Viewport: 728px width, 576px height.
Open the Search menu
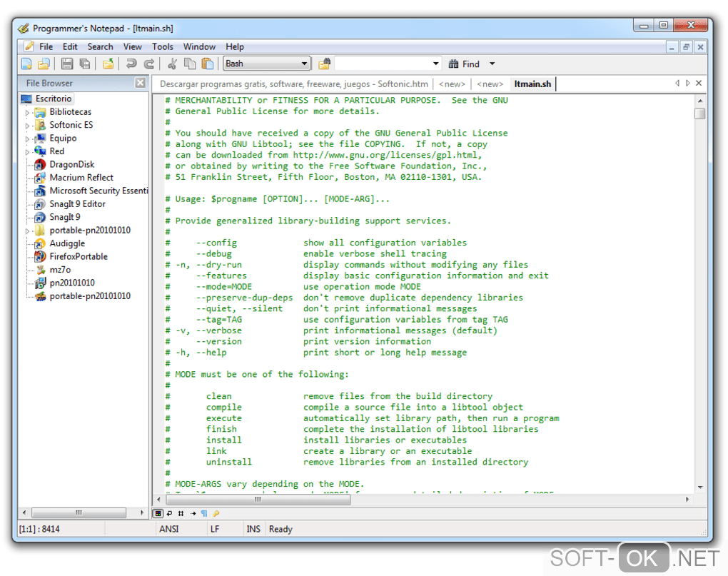coord(101,46)
